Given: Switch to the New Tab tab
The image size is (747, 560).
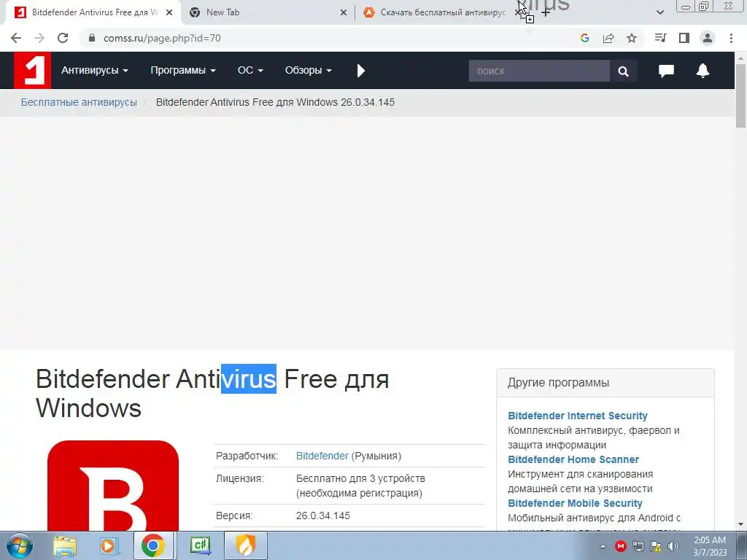Looking at the screenshot, I should 266,13.
